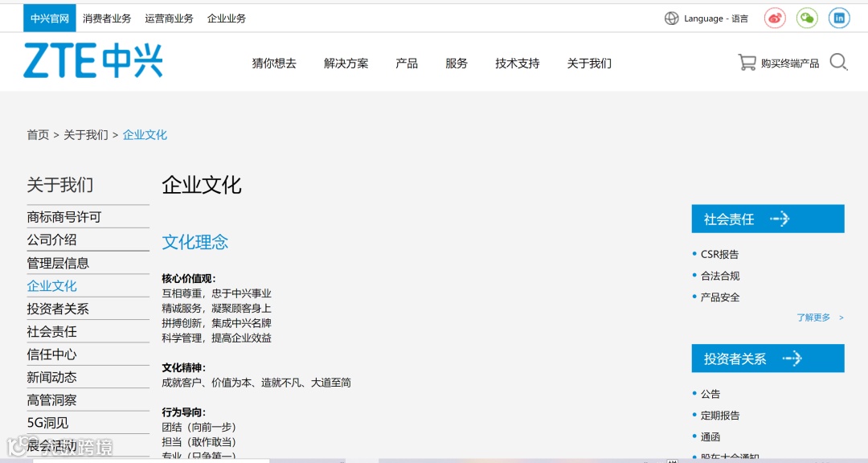
Task: Go to 首页 in breadcrumb
Action: point(38,134)
